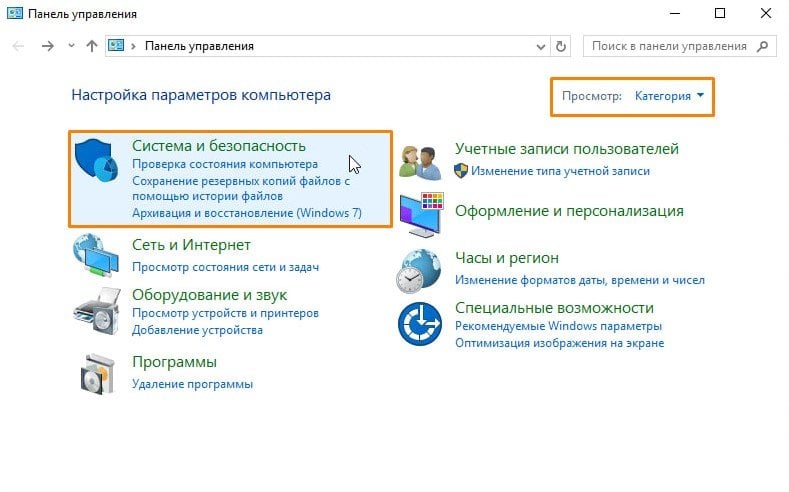This screenshot has width=789, height=492.
Task: Open Программы category heading
Action: click(175, 362)
